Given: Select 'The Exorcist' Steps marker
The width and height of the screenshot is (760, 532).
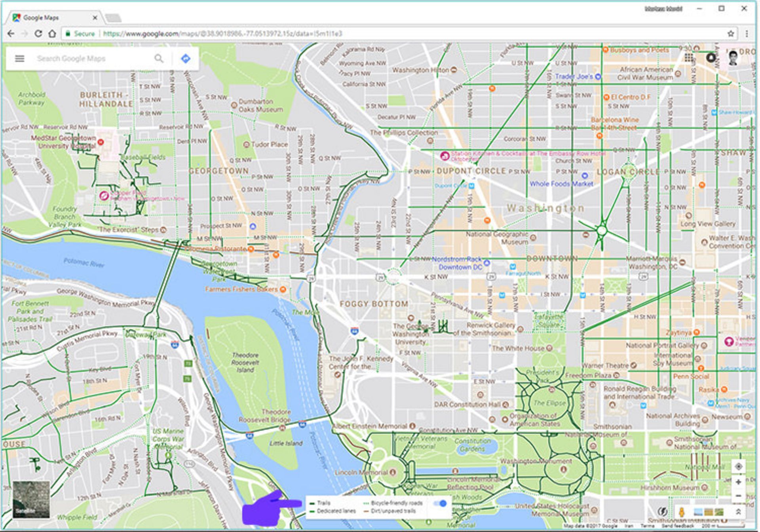Looking at the screenshot, I should (163, 230).
